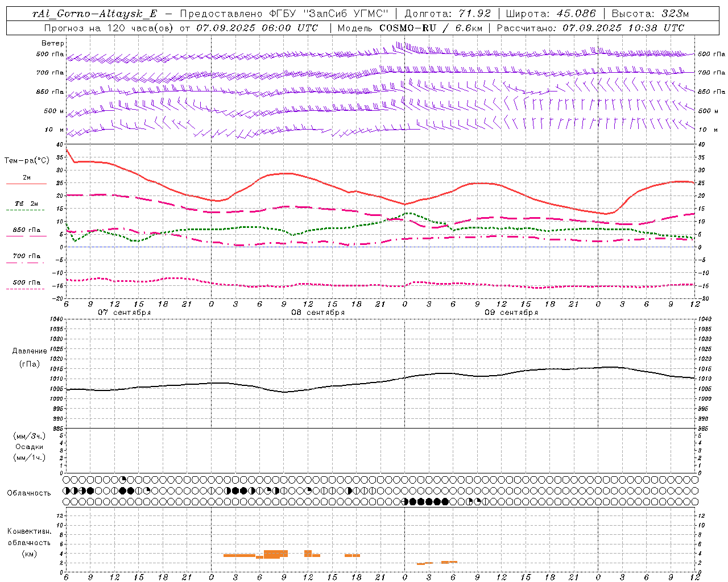Click the "(мм/3ч.)" precipitation unit label
Screen dimensions: 728x582
[x=29, y=436]
